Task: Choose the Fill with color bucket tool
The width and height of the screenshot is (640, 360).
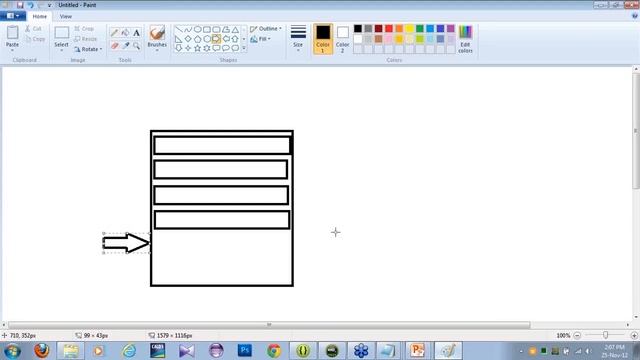Action: pos(126,33)
